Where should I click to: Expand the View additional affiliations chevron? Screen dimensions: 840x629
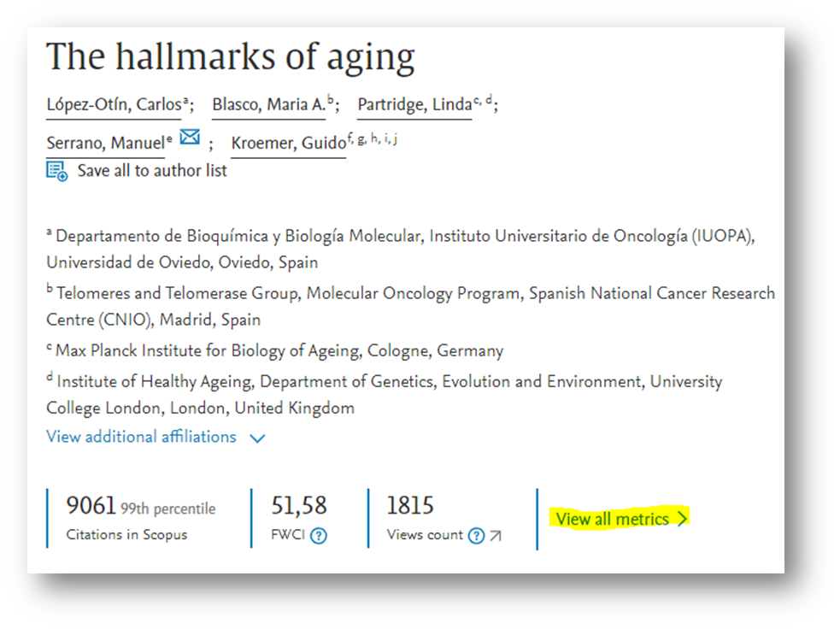[257, 438]
